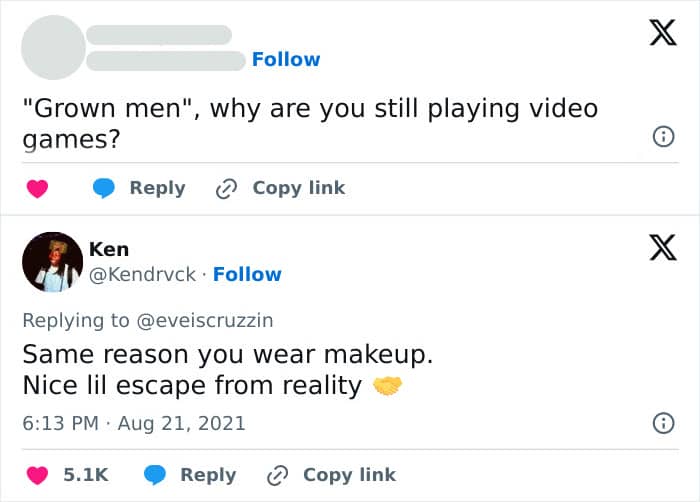Click the @Kendrvck handle
The width and height of the screenshot is (700, 502).
click(x=143, y=274)
